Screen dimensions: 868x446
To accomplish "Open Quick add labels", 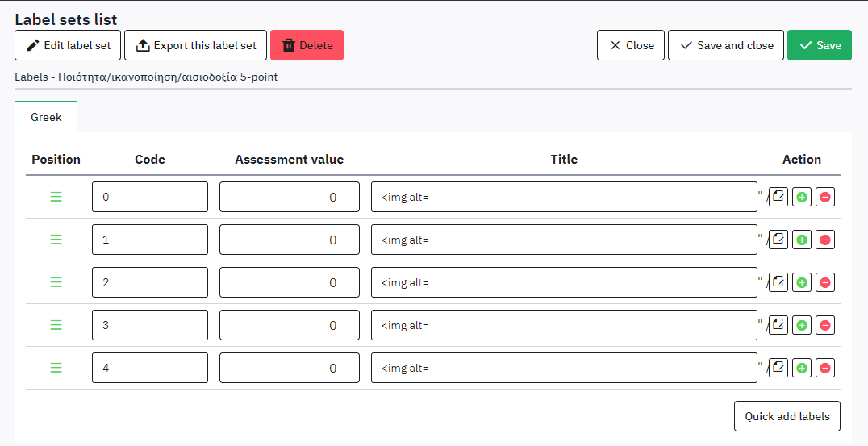I will pos(787,416).
